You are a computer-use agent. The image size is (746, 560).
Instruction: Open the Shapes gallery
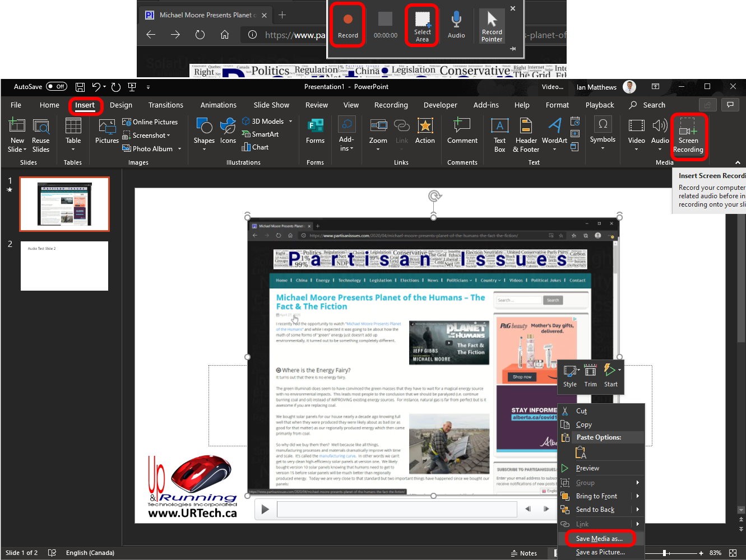pos(204,134)
